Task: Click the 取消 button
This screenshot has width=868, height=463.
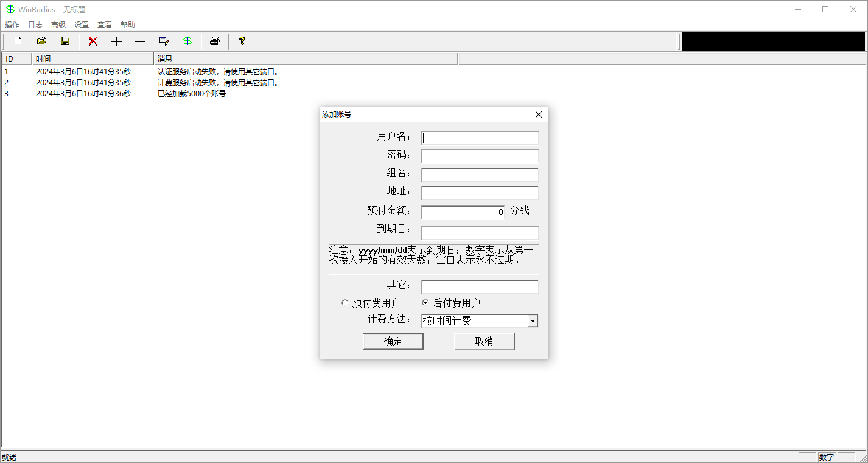Action: point(484,341)
